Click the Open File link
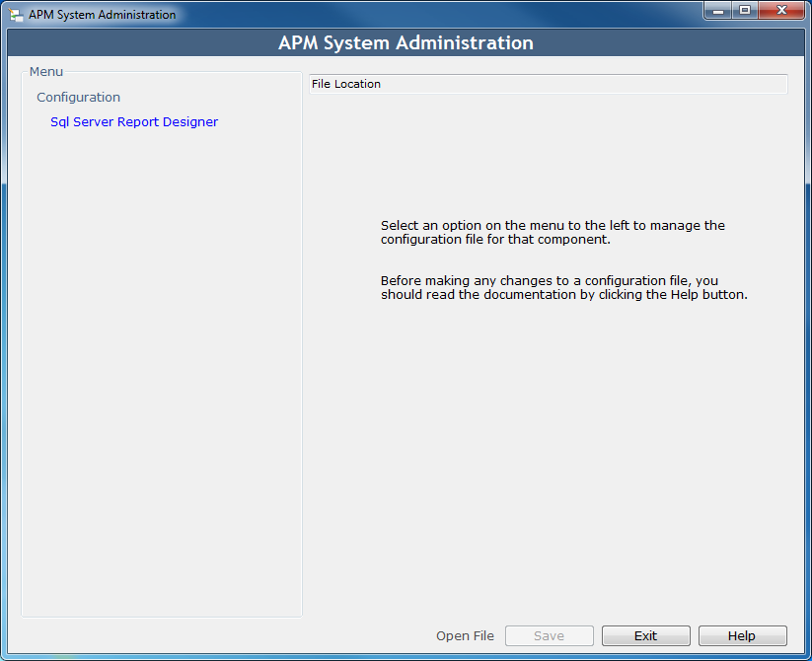The height and width of the screenshot is (661, 812). 465,635
